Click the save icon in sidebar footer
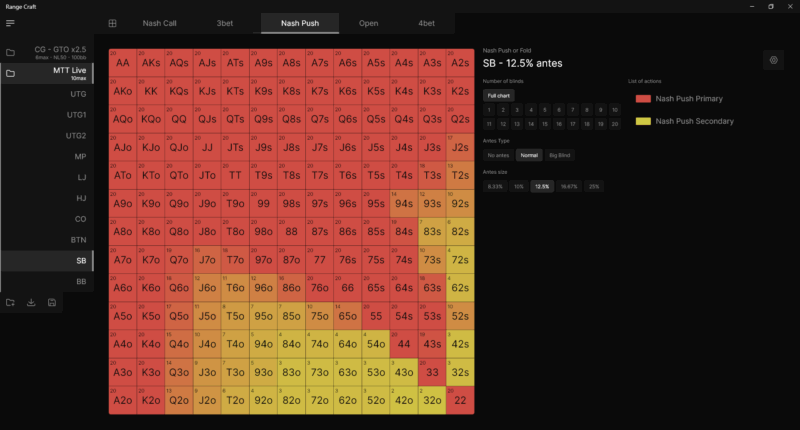The width and height of the screenshot is (800, 430). click(51, 302)
